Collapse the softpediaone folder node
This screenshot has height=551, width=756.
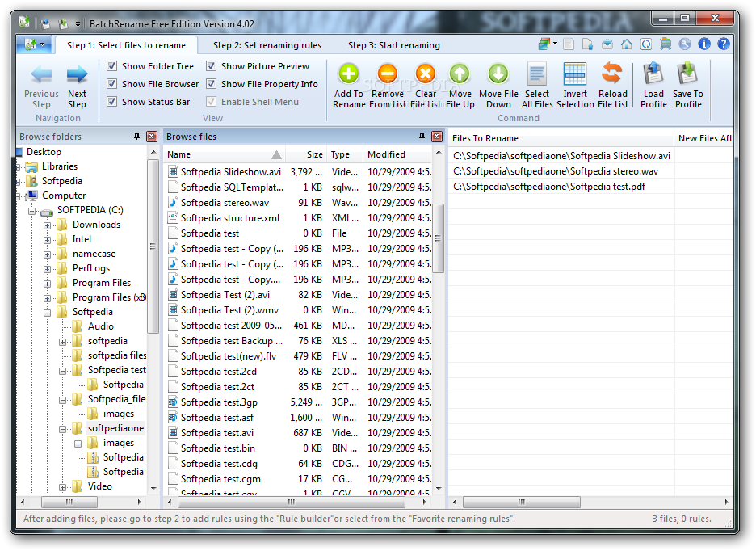pos(63,429)
